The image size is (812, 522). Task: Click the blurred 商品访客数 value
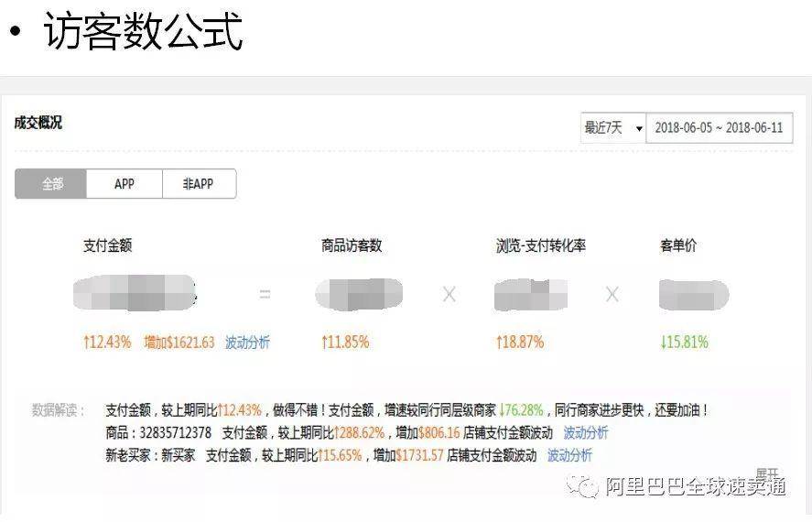(x=359, y=294)
